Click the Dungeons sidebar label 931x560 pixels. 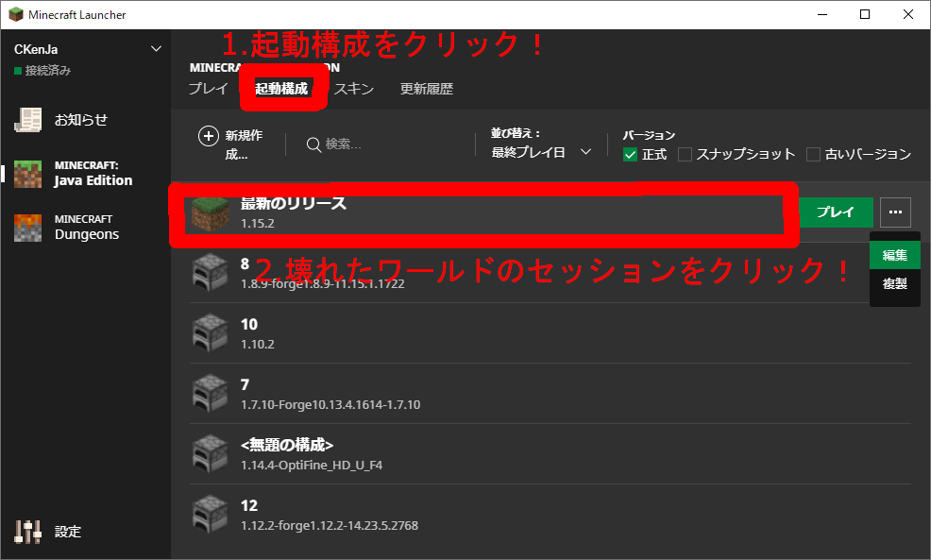(87, 234)
